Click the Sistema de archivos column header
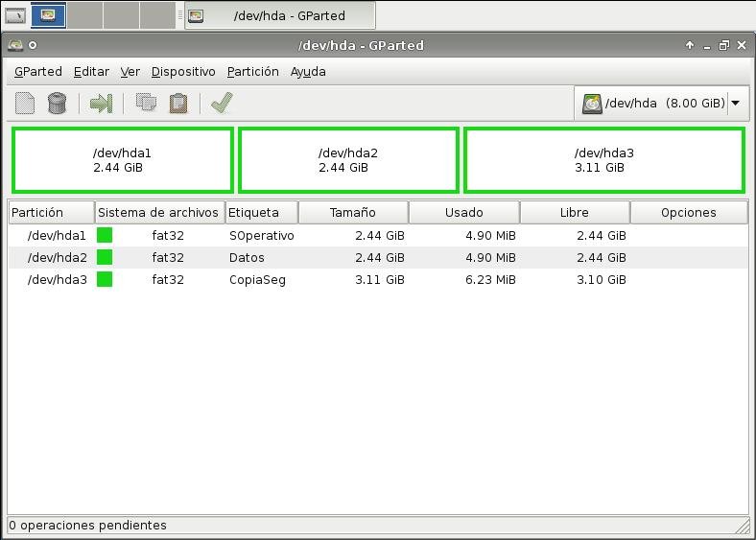The height and width of the screenshot is (540, 756). tap(159, 212)
